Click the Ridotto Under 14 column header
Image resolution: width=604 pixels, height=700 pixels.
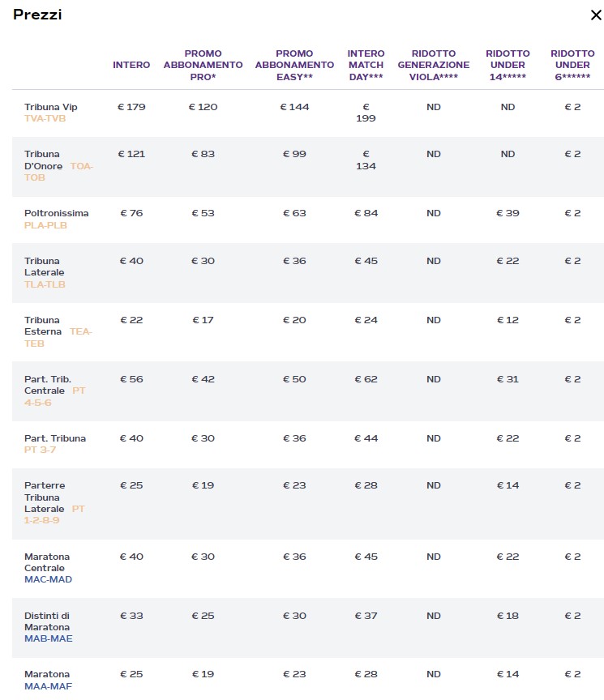(x=508, y=65)
